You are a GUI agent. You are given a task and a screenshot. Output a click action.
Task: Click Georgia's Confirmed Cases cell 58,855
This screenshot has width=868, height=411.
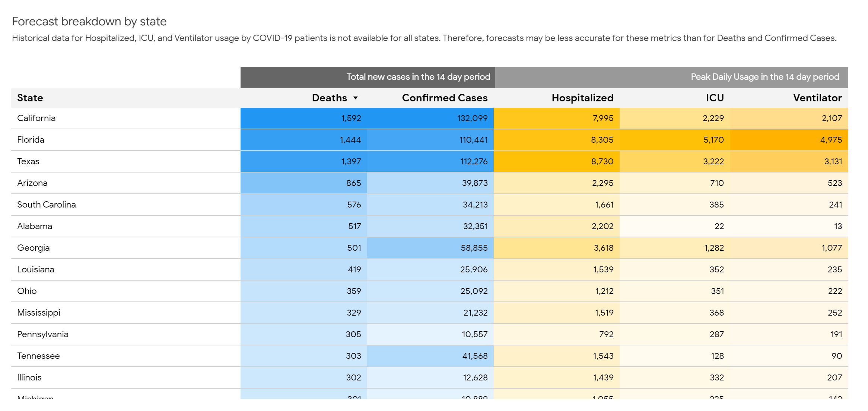pos(474,248)
